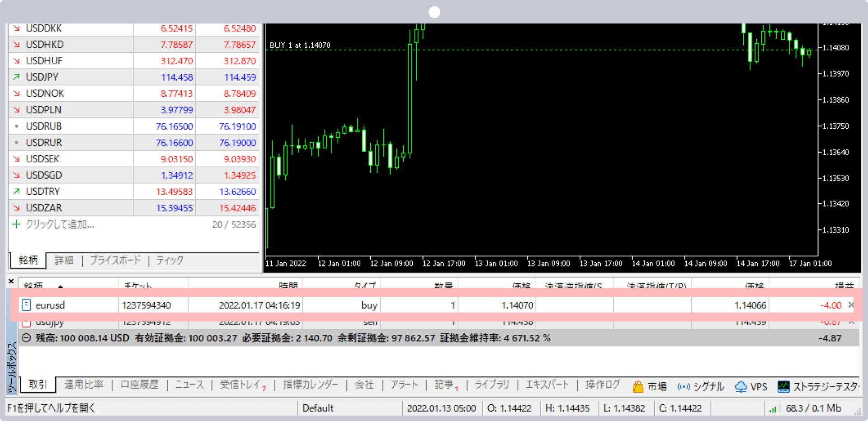Screen dimensions: 868x421
Task: Click the down arrow icon beside USDPLN
Action: pyautogui.click(x=16, y=110)
